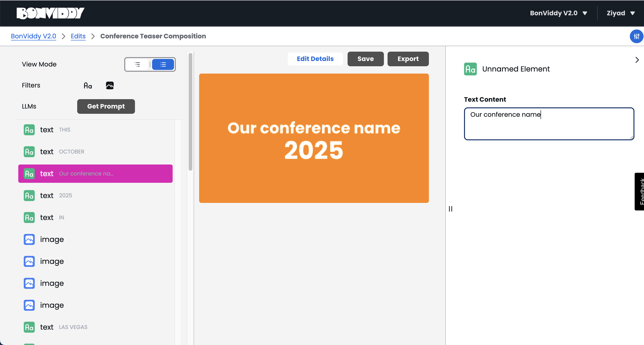The height and width of the screenshot is (345, 644).
Task: Filter elements by image type
Action: [110, 85]
